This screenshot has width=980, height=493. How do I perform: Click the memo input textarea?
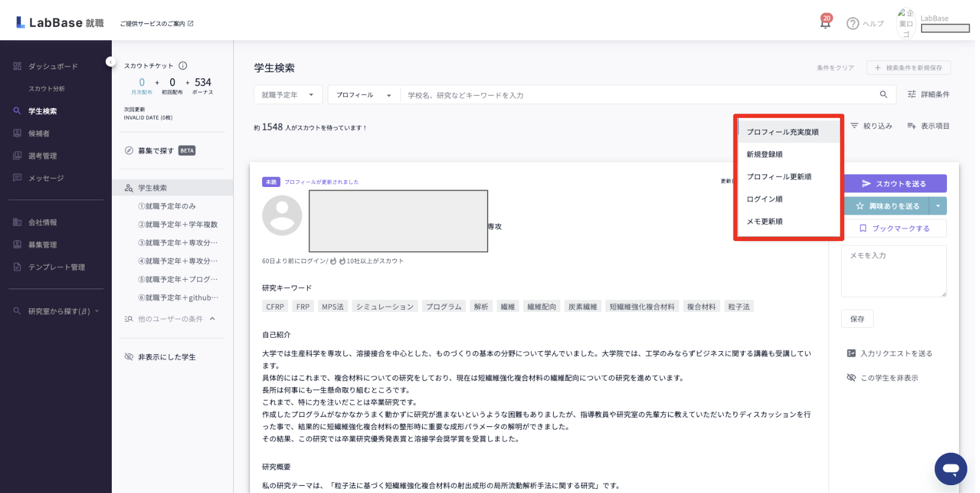(894, 271)
